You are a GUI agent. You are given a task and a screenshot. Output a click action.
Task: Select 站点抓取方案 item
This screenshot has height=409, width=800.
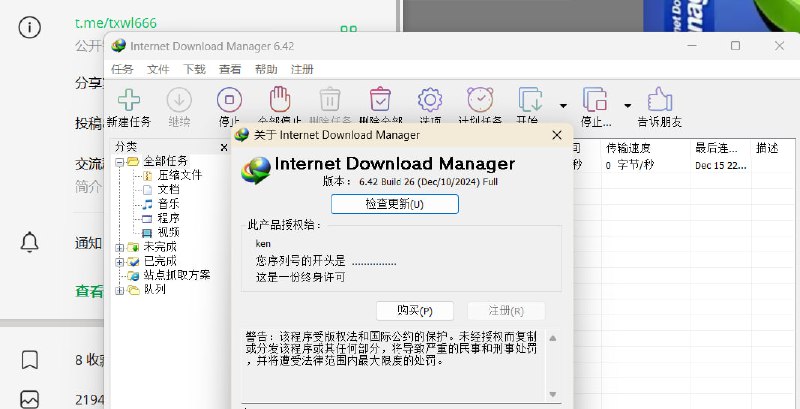tap(177, 275)
